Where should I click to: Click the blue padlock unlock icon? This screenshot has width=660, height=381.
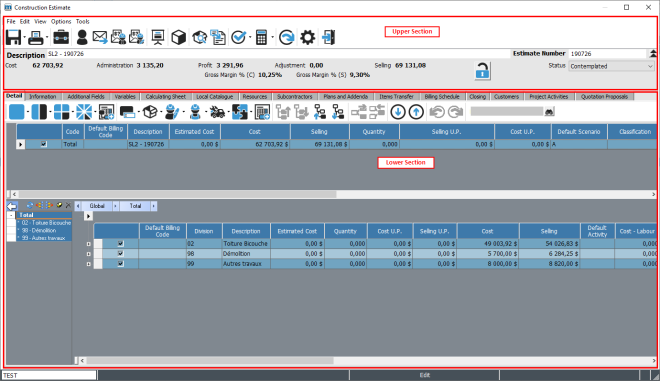point(482,70)
